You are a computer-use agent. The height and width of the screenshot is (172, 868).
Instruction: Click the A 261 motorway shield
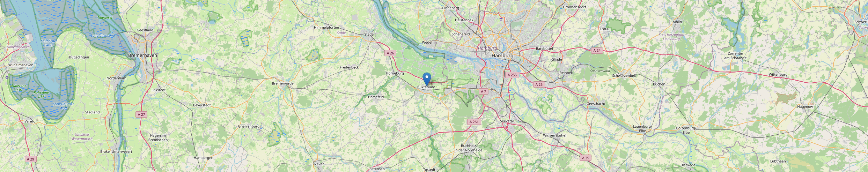click(474, 122)
